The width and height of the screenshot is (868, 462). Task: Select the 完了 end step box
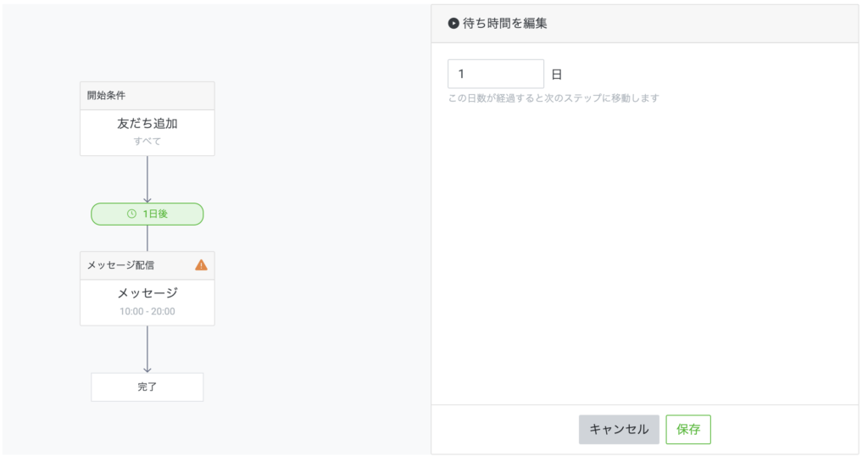147,387
